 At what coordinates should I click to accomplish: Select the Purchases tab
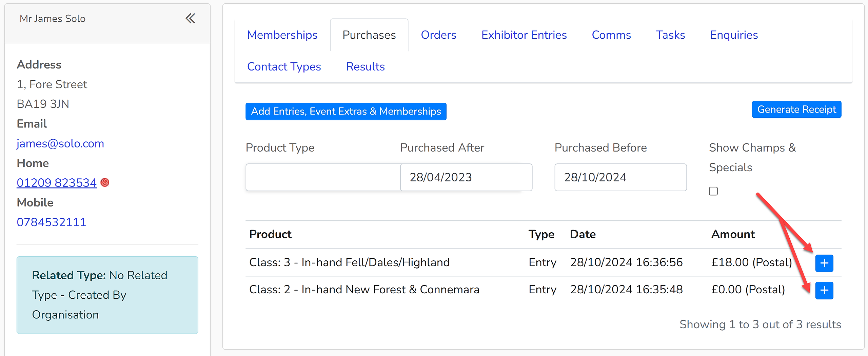(369, 35)
